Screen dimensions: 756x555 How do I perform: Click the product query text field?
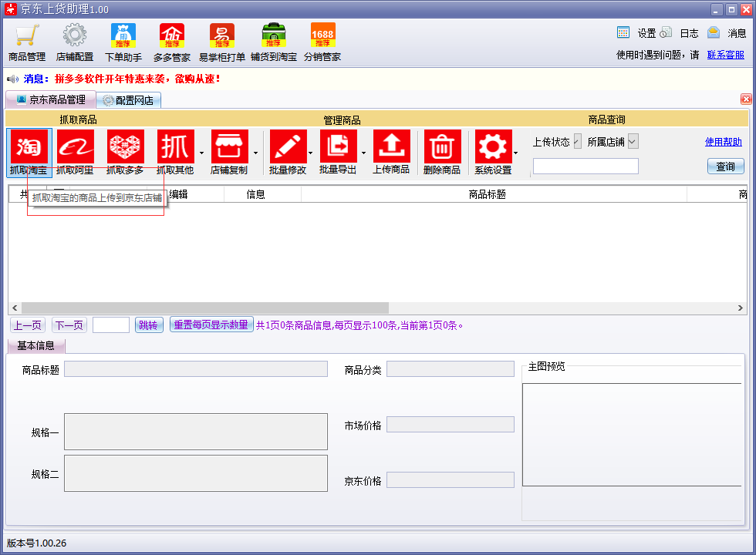(586, 166)
